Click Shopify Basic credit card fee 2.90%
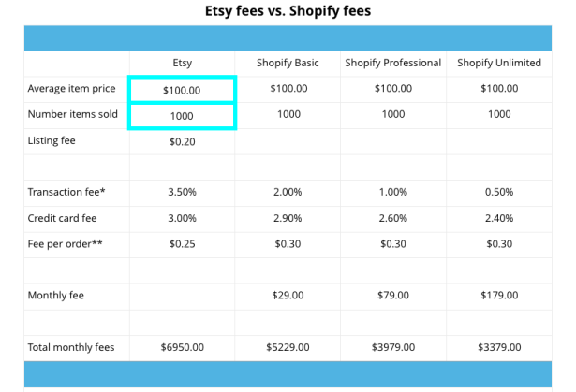The image size is (576, 392). click(288, 218)
